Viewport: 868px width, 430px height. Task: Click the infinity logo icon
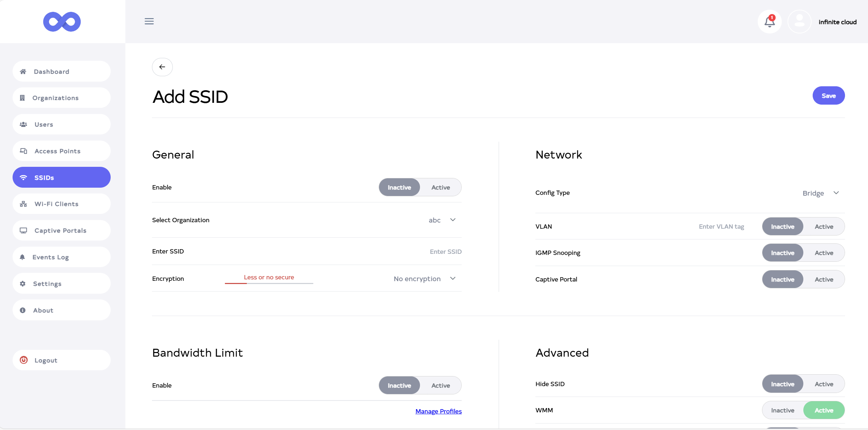coord(62,22)
